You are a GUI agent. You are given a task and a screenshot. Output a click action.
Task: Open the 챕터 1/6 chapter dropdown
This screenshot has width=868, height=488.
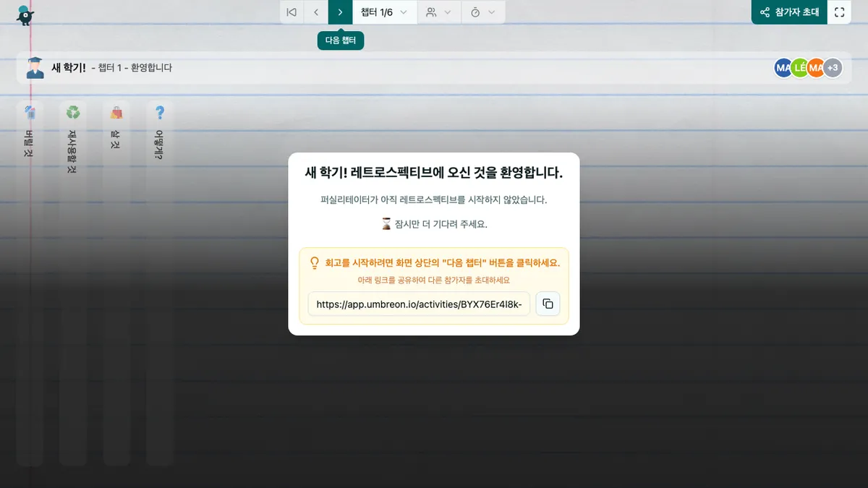pyautogui.click(x=384, y=12)
